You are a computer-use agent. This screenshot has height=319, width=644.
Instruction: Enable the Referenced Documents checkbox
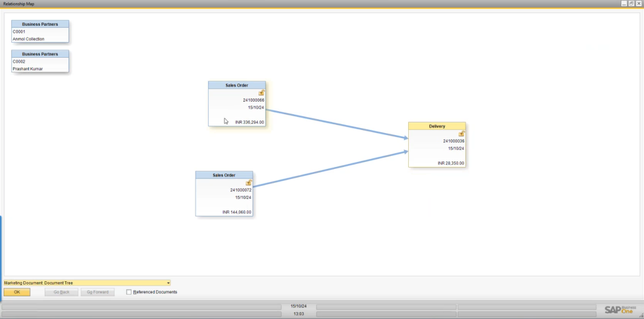point(130,292)
